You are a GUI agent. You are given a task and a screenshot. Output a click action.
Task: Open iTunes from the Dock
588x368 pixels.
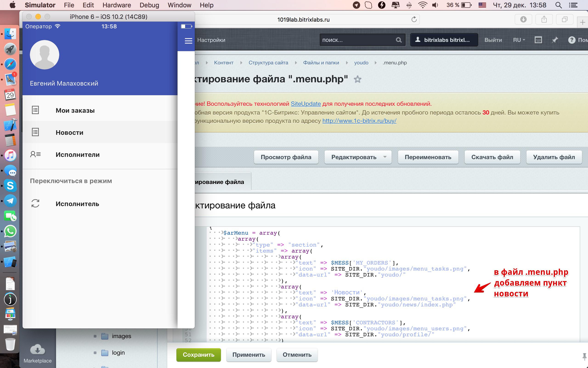tap(10, 155)
